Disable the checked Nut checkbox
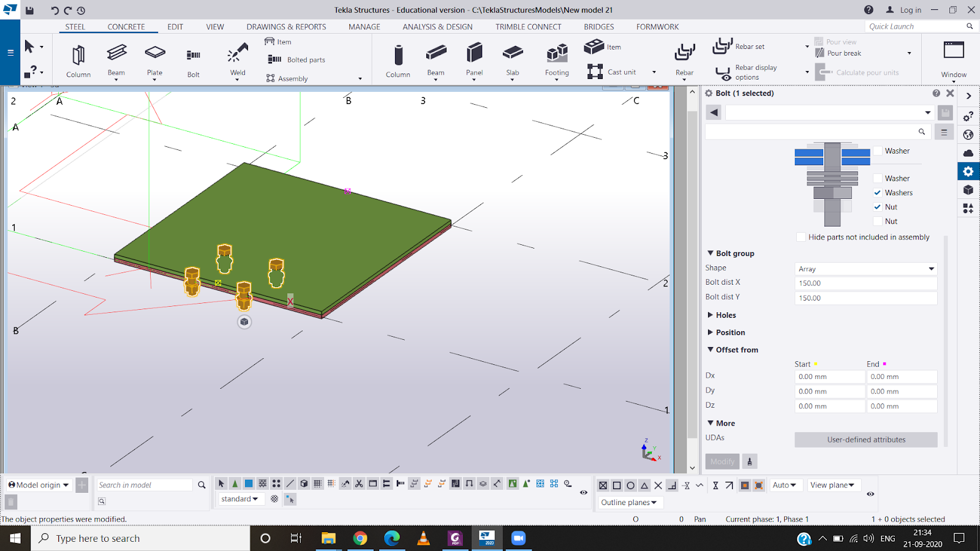The width and height of the screenshot is (980, 551). pos(878,207)
